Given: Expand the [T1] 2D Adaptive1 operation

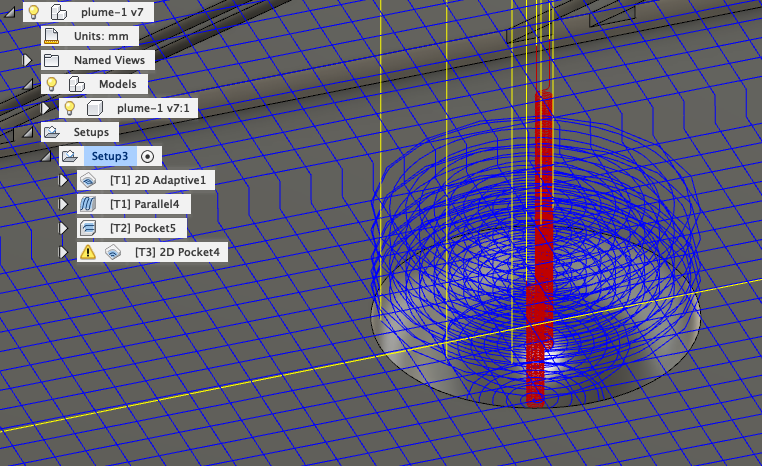Looking at the screenshot, I should coord(63,180).
